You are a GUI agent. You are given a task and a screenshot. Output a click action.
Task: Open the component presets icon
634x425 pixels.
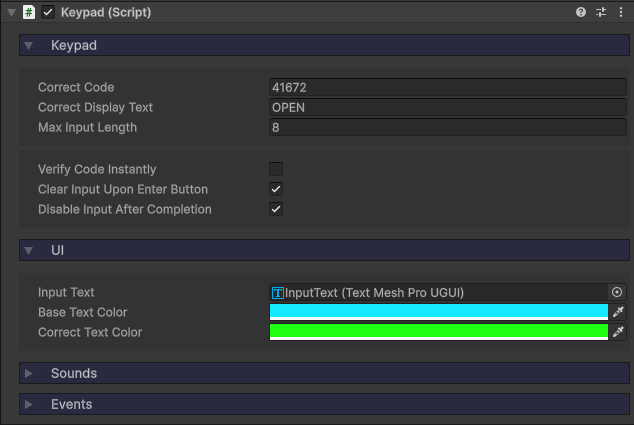(601, 12)
